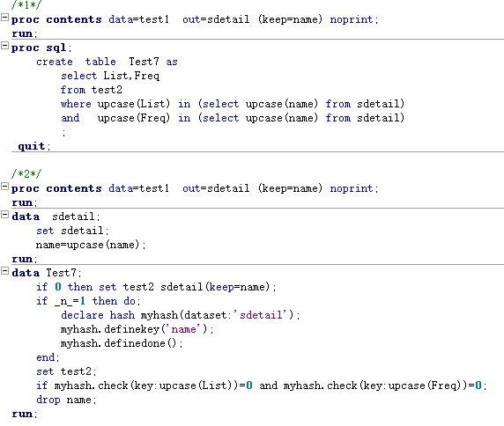Viewport: 504px width, 426px height.
Task: Click the 'if _n_=1 then do' line
Action: pos(88,301)
